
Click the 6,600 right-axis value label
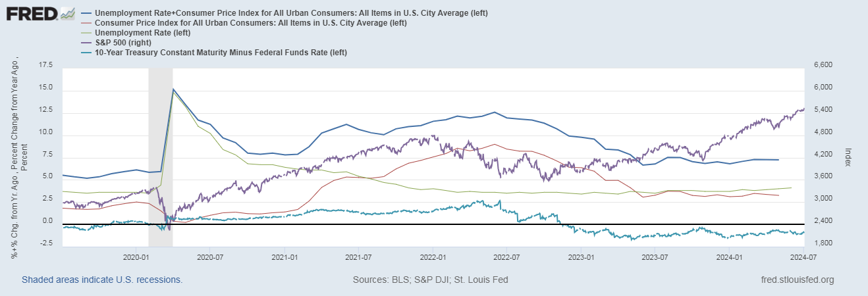[x=823, y=65]
